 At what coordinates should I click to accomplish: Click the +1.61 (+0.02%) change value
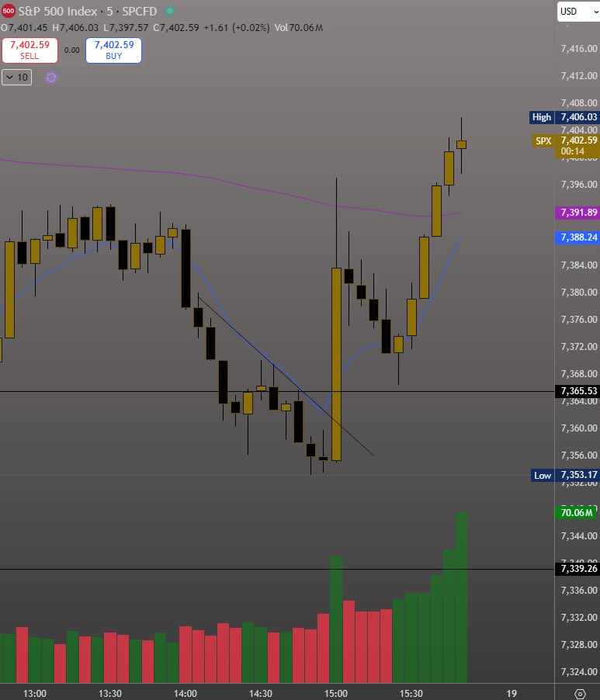(236, 28)
